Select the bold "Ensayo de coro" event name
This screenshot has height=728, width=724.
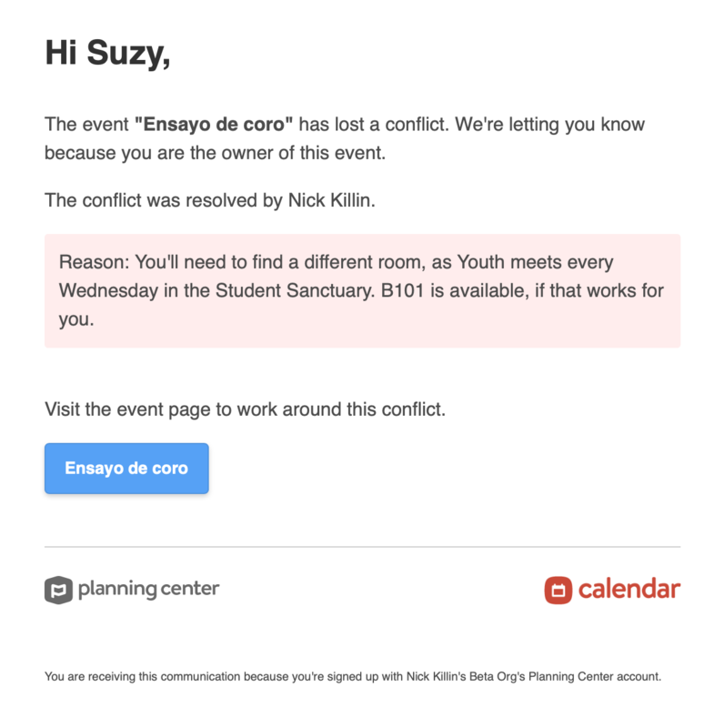coord(214,124)
